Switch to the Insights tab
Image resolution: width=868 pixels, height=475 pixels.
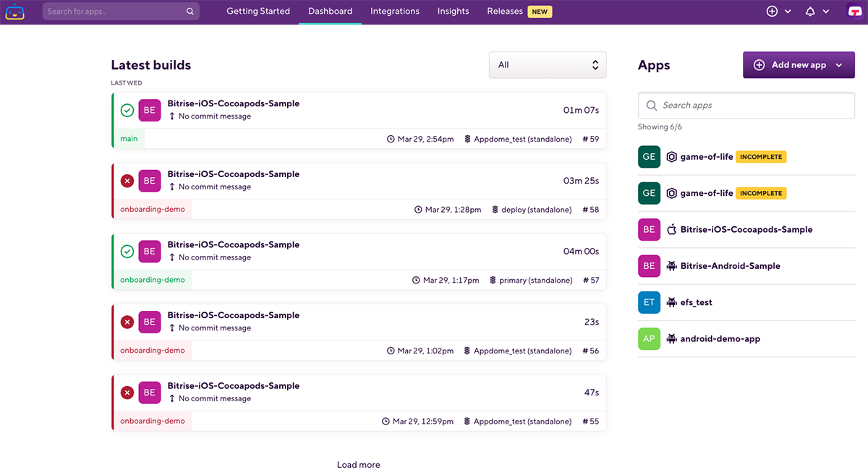pos(453,12)
